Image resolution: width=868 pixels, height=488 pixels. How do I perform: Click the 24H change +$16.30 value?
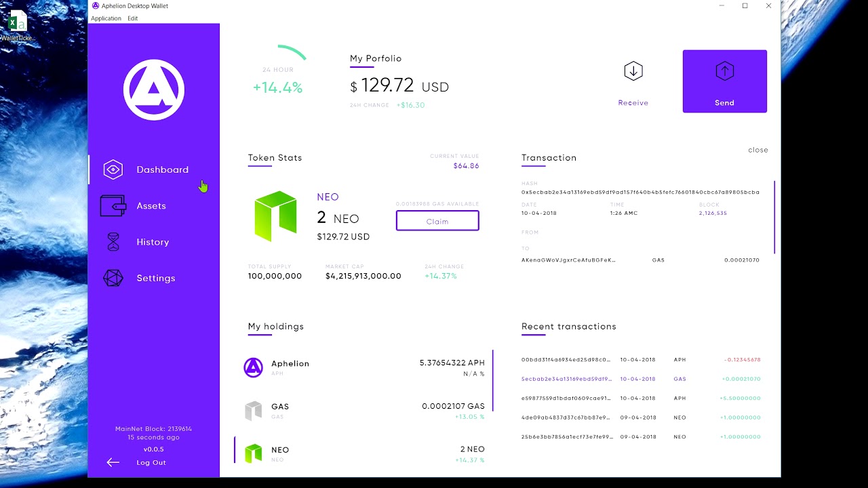pos(411,105)
